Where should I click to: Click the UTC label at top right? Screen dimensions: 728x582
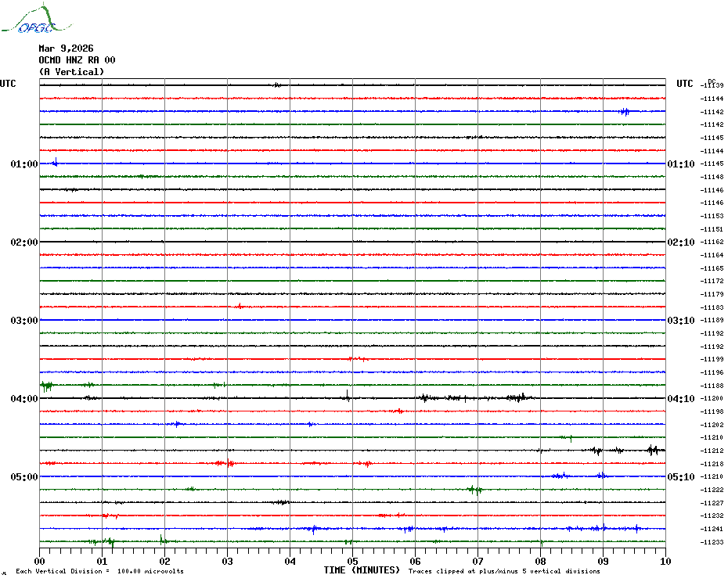click(685, 84)
